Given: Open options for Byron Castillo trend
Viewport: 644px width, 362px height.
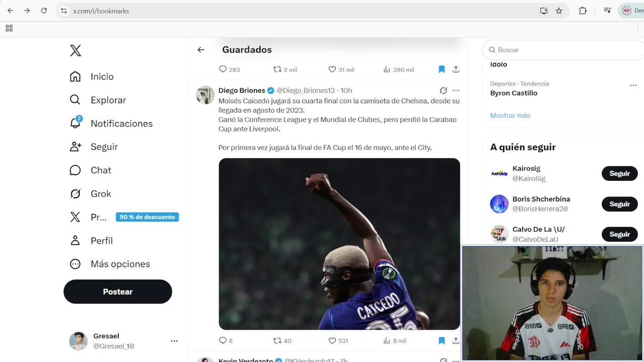Looking at the screenshot, I should [x=633, y=85].
